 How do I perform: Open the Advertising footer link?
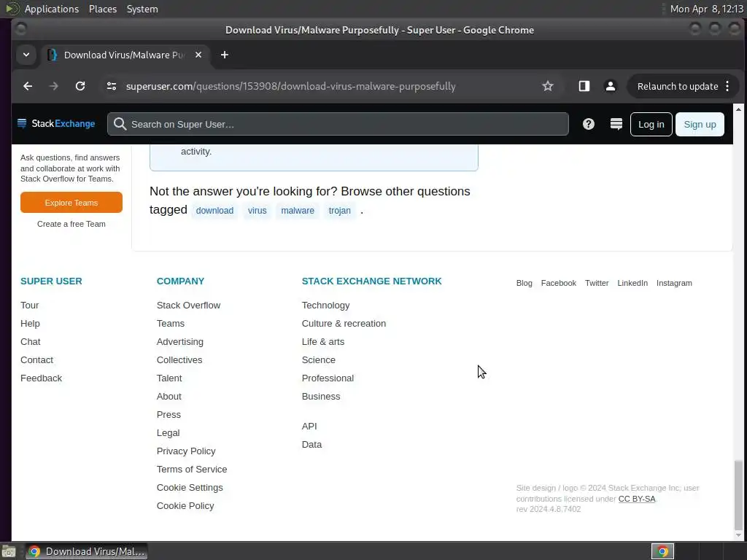coord(180,341)
